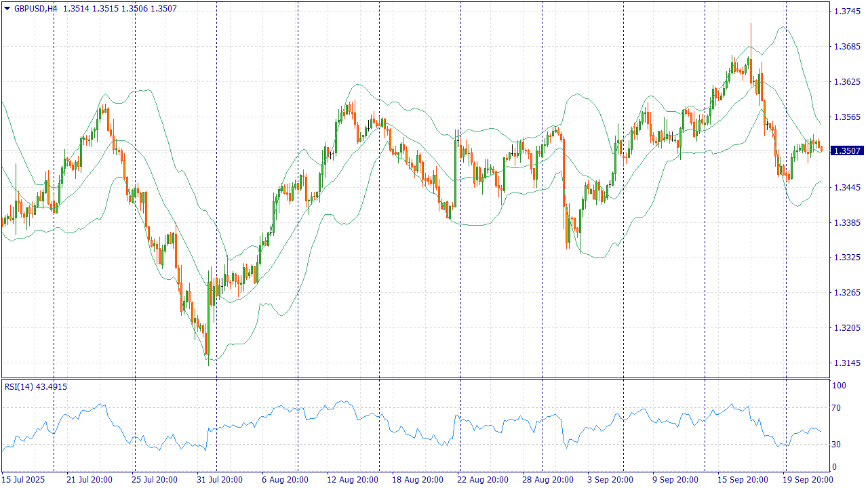Click the RSI scale value 0
The height and width of the screenshot is (488, 868).
point(835,467)
